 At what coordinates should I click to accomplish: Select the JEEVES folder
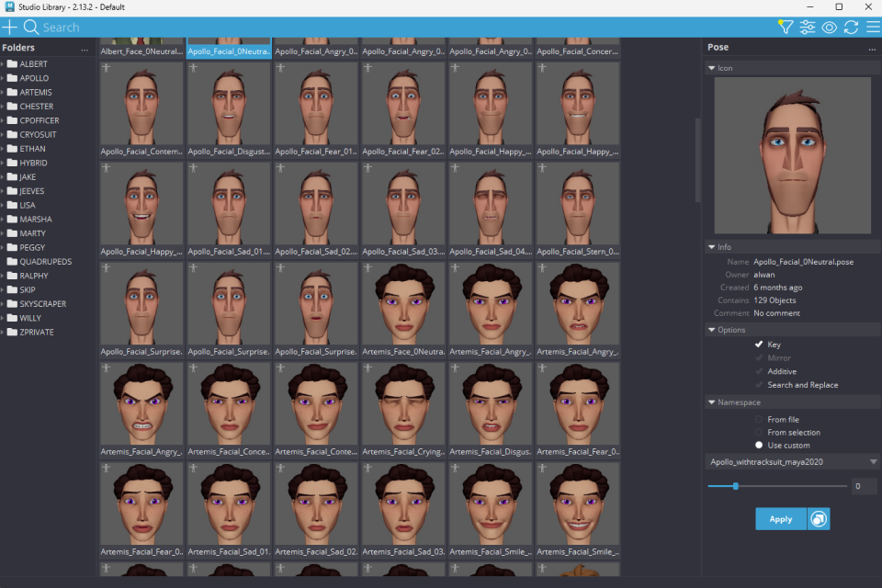click(31, 191)
